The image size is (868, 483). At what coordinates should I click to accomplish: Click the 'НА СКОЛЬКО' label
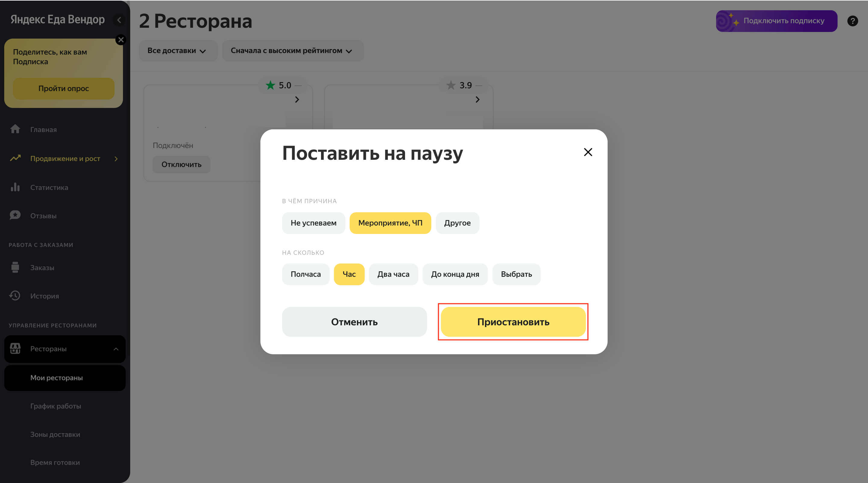pos(303,252)
